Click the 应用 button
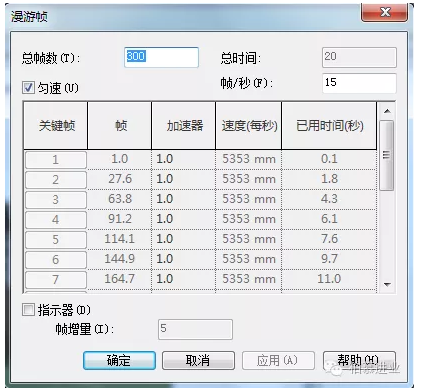 pos(278,360)
